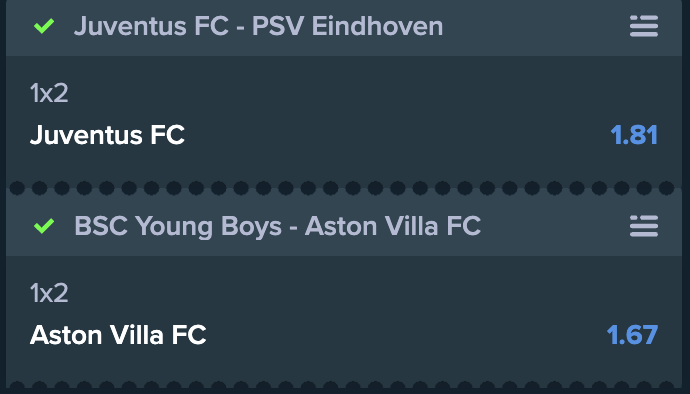Choose the Aston Villa FC selection name
This screenshot has height=394, width=690.
[x=118, y=335]
